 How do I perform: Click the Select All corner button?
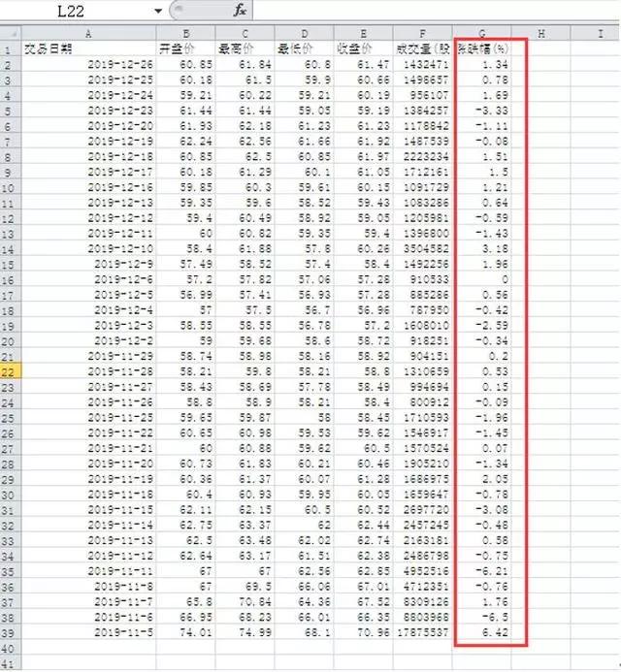[11, 33]
